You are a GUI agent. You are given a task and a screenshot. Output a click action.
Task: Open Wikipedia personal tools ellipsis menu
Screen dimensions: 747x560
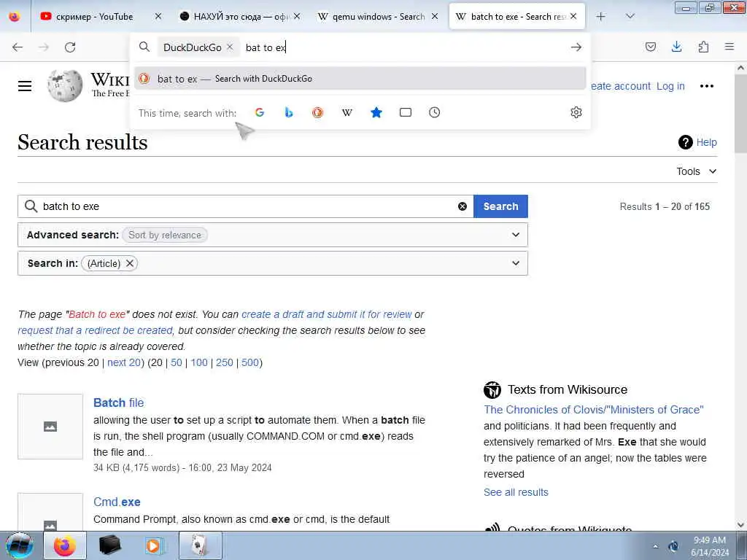[706, 86]
